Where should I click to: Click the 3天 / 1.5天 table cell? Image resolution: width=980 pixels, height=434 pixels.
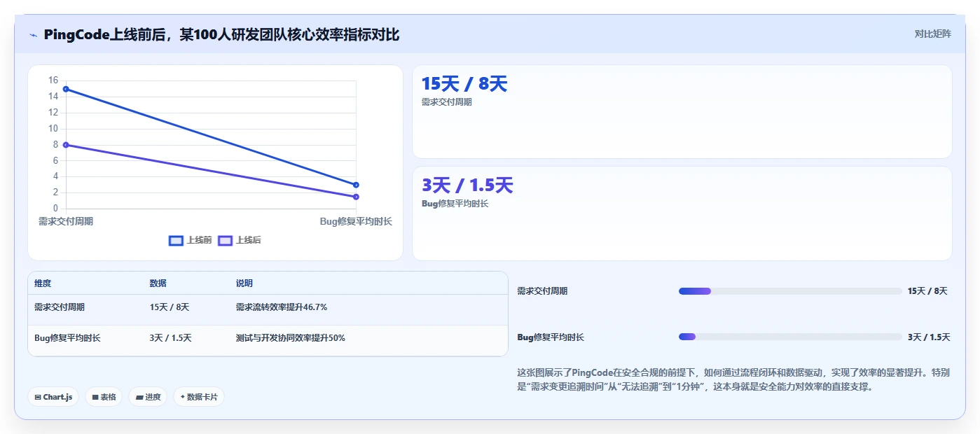(170, 338)
